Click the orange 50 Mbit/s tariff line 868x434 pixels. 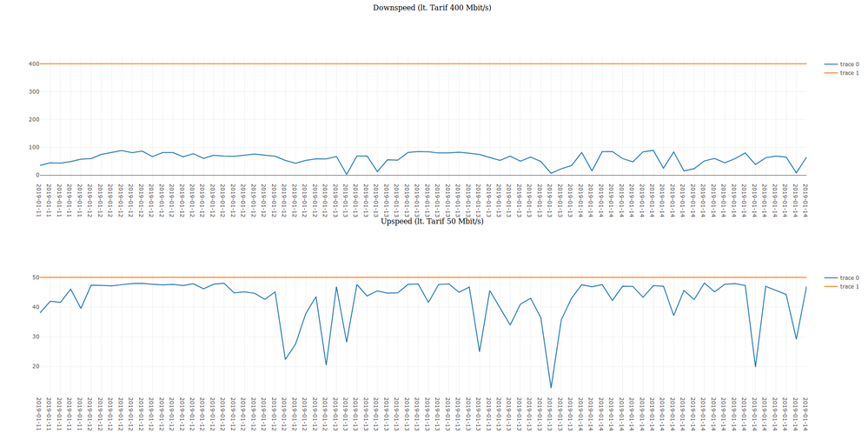pos(423,277)
